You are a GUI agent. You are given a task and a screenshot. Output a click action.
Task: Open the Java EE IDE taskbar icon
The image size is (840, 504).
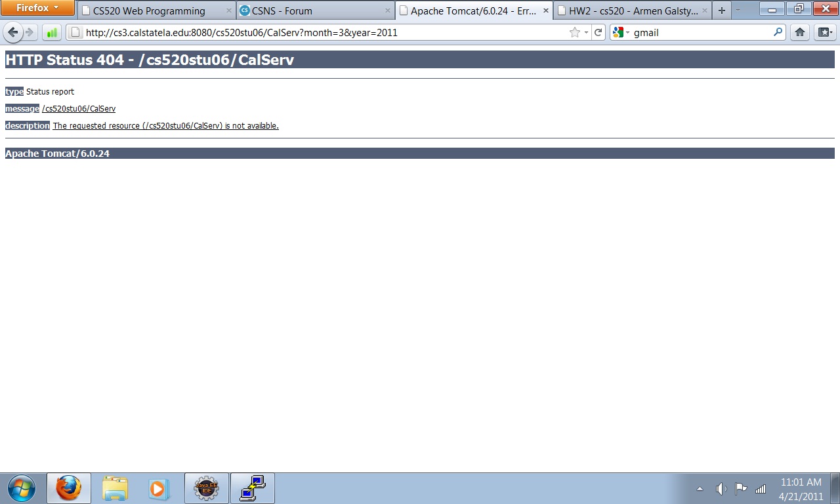pyautogui.click(x=207, y=488)
